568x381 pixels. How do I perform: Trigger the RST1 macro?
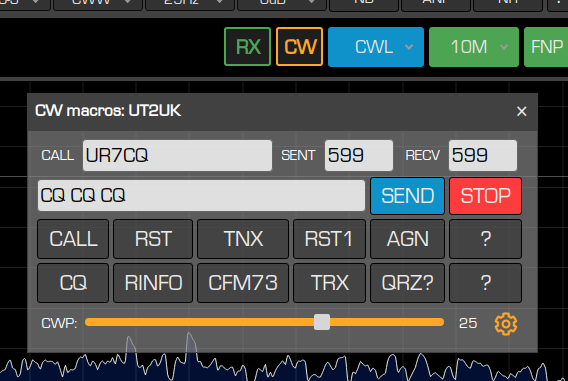pyautogui.click(x=329, y=239)
